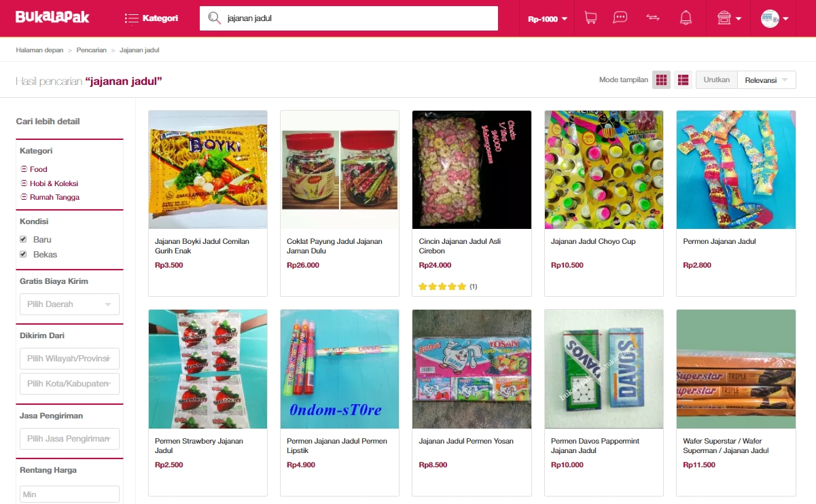Open the Relevansi sort dropdown
Screen dimensions: 816x504
pyautogui.click(x=766, y=80)
